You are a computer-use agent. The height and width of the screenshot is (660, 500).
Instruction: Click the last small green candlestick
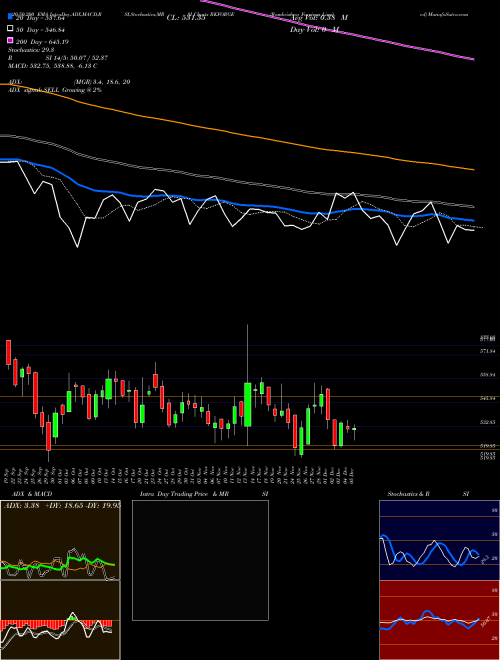tap(354, 429)
